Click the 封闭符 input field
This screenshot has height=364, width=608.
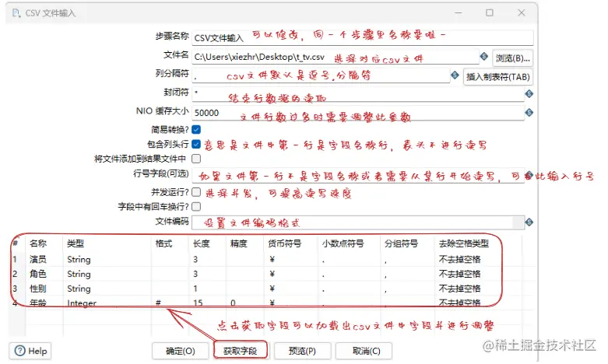pyautogui.click(x=358, y=94)
